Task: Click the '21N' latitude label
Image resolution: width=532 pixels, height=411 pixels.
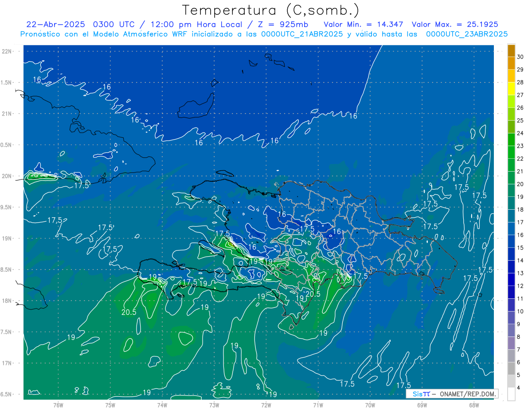Action: [8, 114]
